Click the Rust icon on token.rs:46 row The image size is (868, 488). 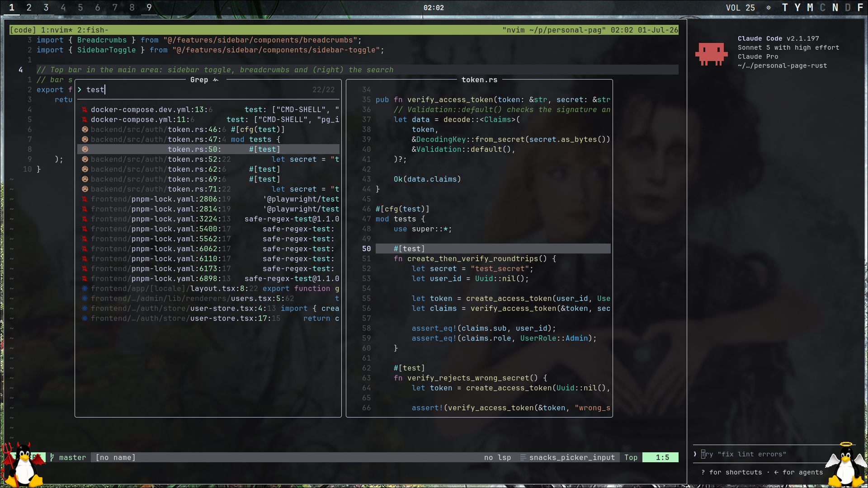tap(85, 130)
